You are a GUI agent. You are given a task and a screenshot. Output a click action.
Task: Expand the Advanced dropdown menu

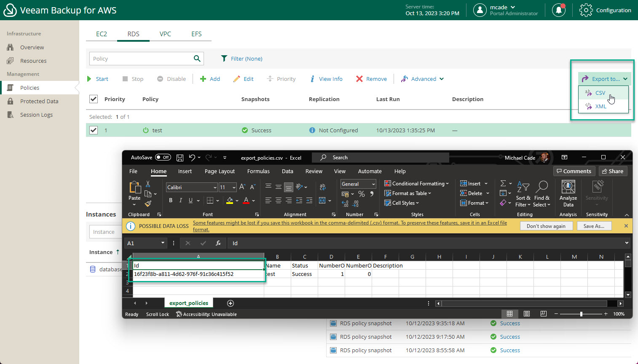click(x=423, y=79)
